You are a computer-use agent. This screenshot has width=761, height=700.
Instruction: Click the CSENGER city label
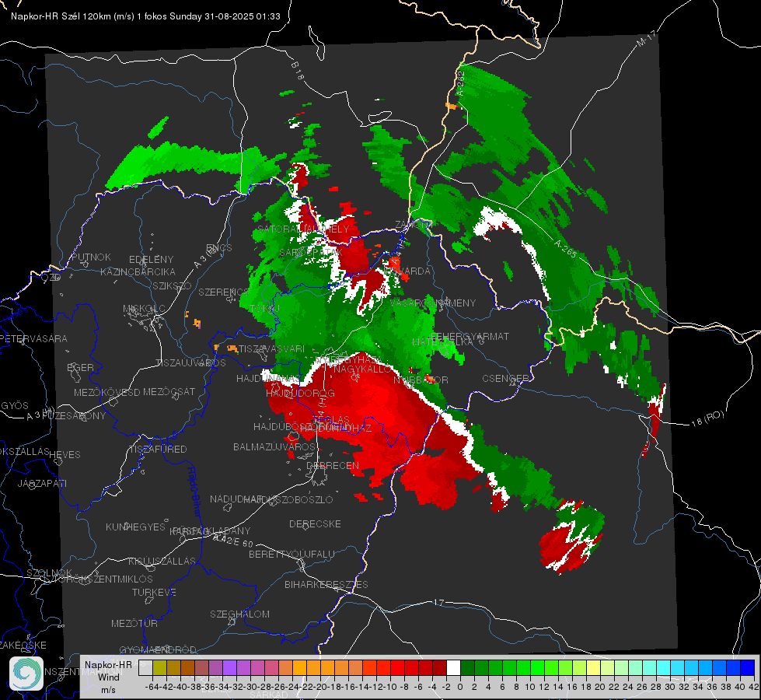[505, 379]
